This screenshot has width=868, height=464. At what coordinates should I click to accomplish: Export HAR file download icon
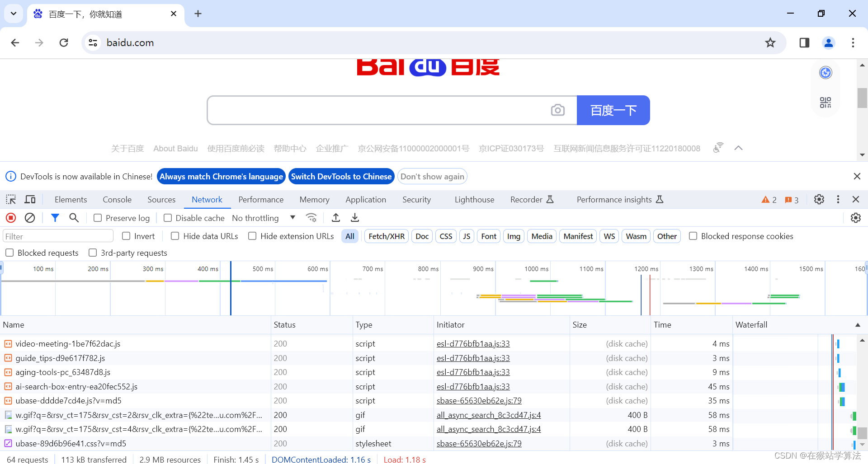click(x=355, y=218)
